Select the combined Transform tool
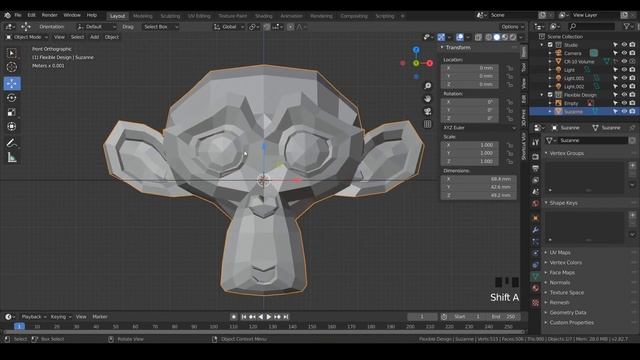The width and height of the screenshot is (640, 360). click(x=11, y=127)
